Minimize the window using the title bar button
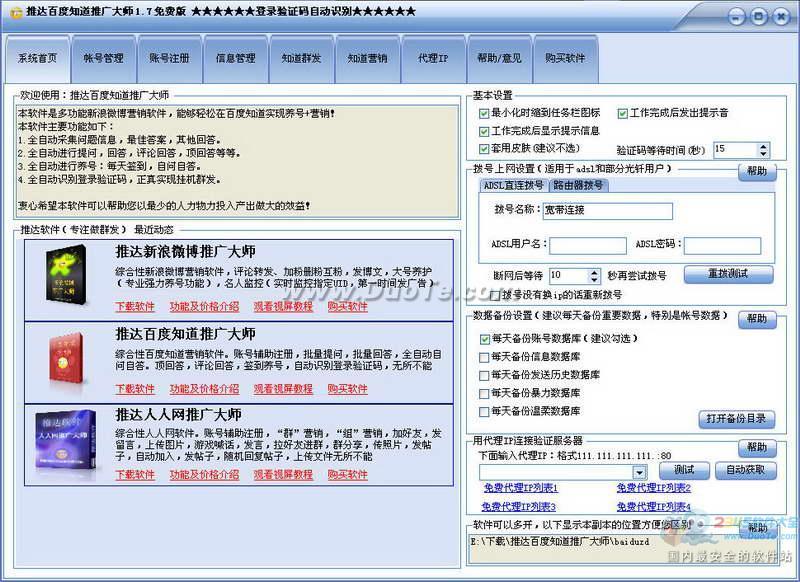Image resolution: width=800 pixels, height=582 pixels. click(x=735, y=15)
